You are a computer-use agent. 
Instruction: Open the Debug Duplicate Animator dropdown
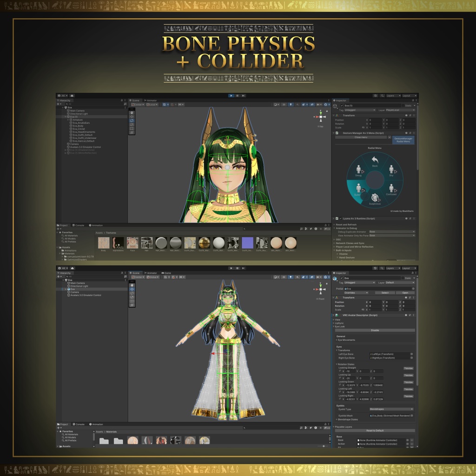click(x=392, y=231)
